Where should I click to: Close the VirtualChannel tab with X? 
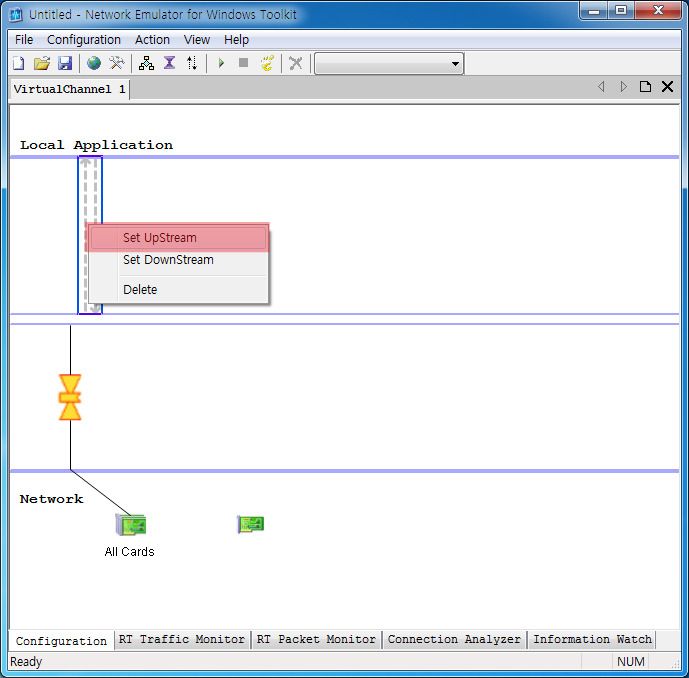pyautogui.click(x=667, y=87)
